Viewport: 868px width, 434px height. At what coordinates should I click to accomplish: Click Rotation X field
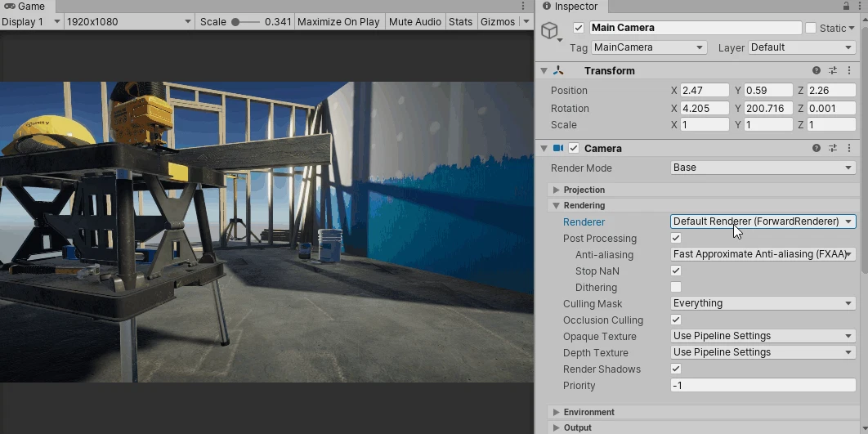point(705,108)
